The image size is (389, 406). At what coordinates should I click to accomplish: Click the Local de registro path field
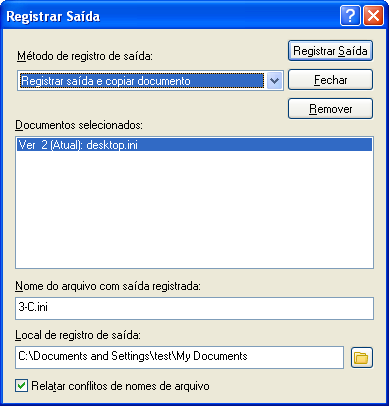[x=179, y=357]
